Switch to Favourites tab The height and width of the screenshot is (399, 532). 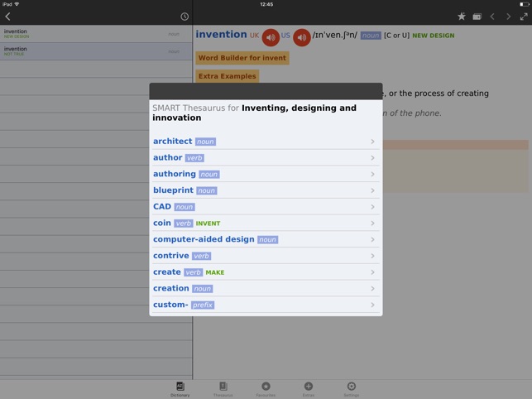coord(266,389)
